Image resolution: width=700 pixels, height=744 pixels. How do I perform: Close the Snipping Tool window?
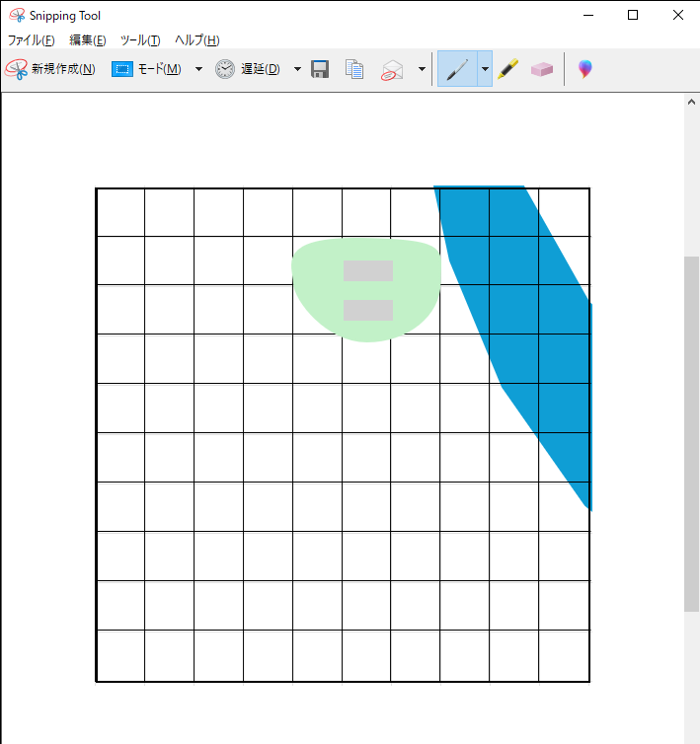pos(677,15)
